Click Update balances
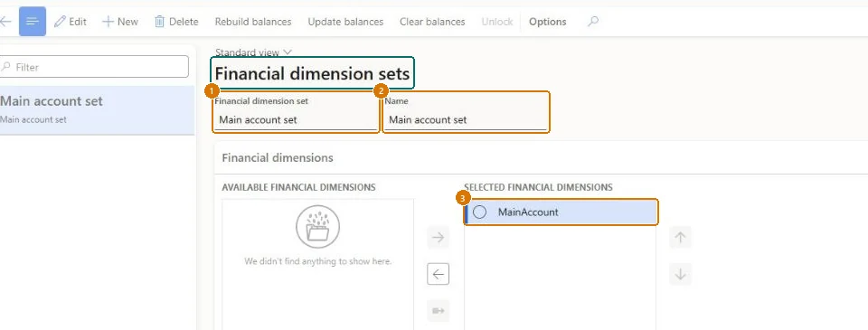 tap(345, 22)
